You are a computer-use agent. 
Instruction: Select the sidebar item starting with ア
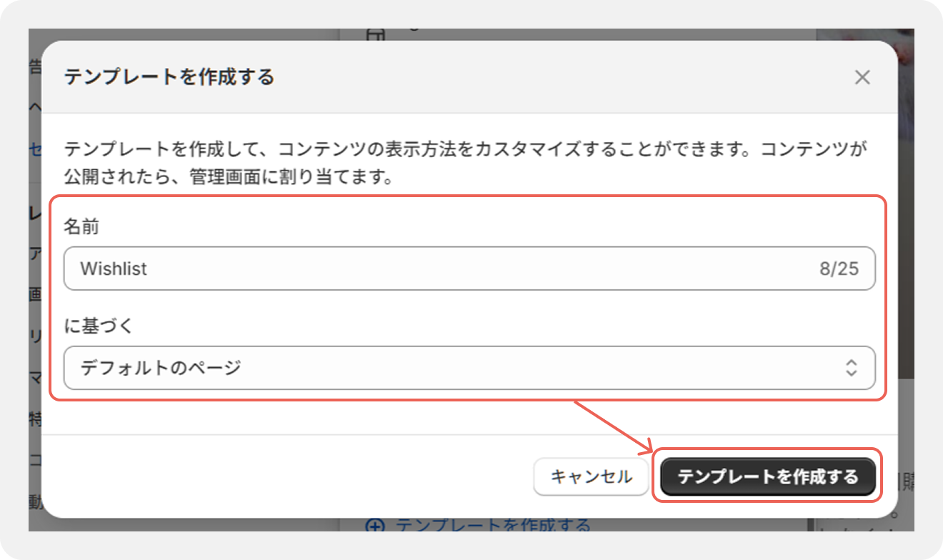tap(35, 254)
